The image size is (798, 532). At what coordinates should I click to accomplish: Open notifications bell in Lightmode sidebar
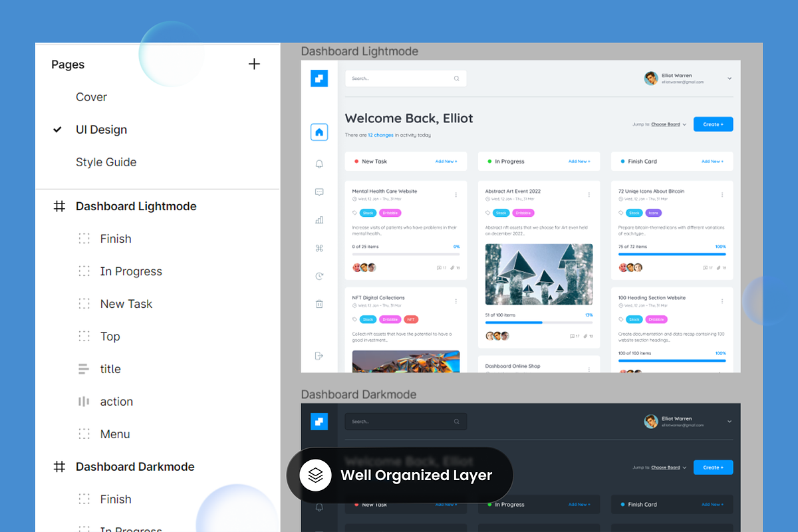click(319, 164)
